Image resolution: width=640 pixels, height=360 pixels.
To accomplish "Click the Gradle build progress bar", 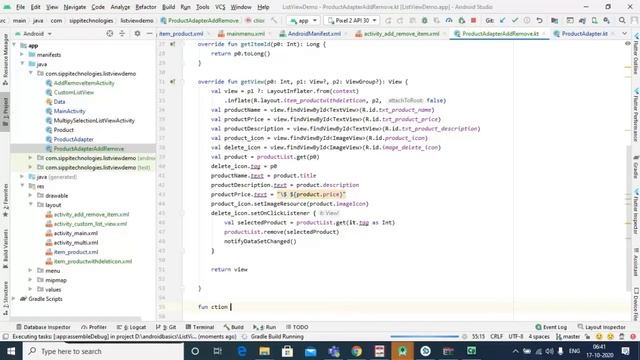I will [x=424, y=337].
